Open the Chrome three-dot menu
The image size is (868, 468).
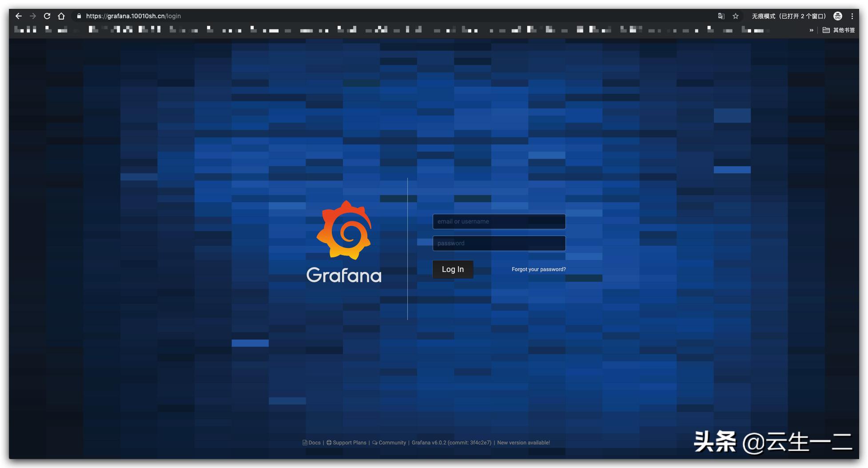point(852,16)
